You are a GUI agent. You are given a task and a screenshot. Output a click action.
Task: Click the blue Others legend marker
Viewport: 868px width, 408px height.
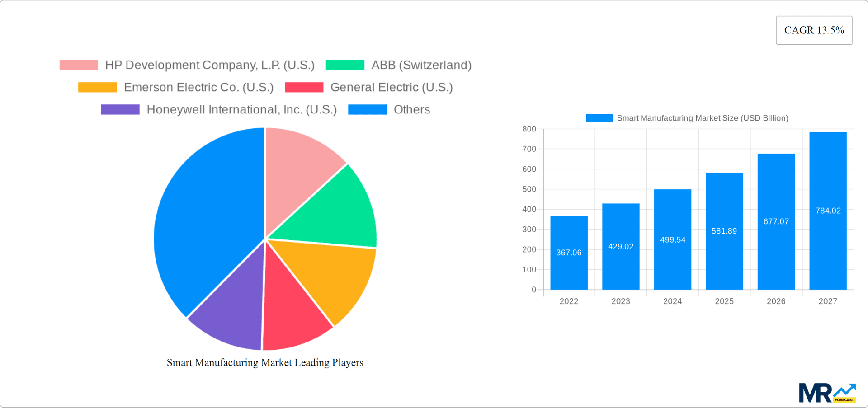tap(367, 109)
